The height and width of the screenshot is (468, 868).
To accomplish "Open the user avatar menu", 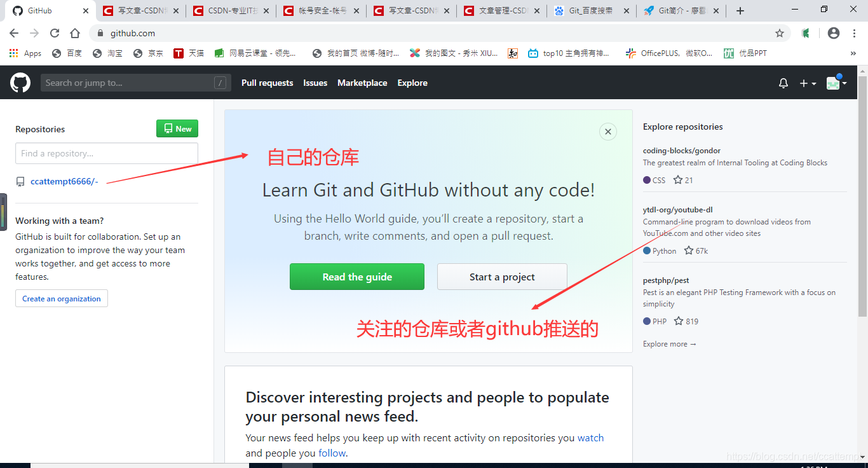I will point(836,83).
